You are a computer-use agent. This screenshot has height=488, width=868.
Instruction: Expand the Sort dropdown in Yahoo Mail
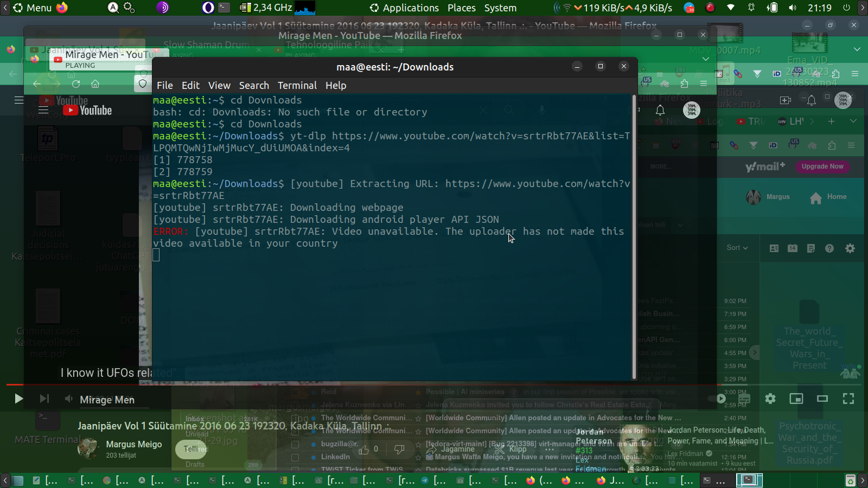737,248
